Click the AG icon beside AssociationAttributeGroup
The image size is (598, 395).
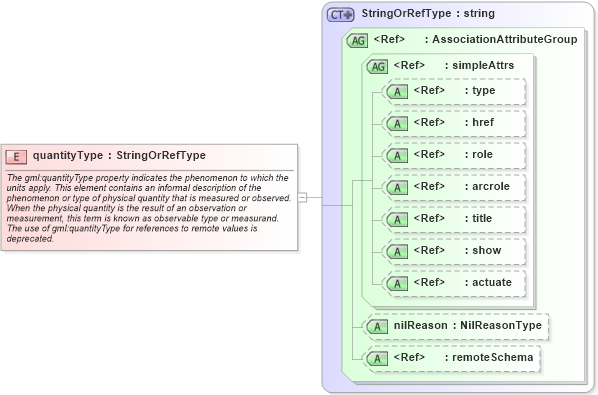pos(357,40)
